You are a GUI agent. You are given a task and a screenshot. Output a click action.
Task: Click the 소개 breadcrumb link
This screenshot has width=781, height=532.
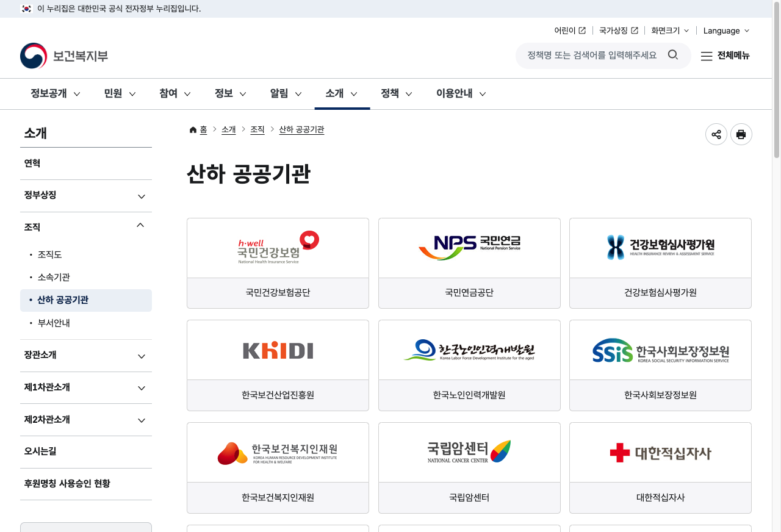[229, 130]
